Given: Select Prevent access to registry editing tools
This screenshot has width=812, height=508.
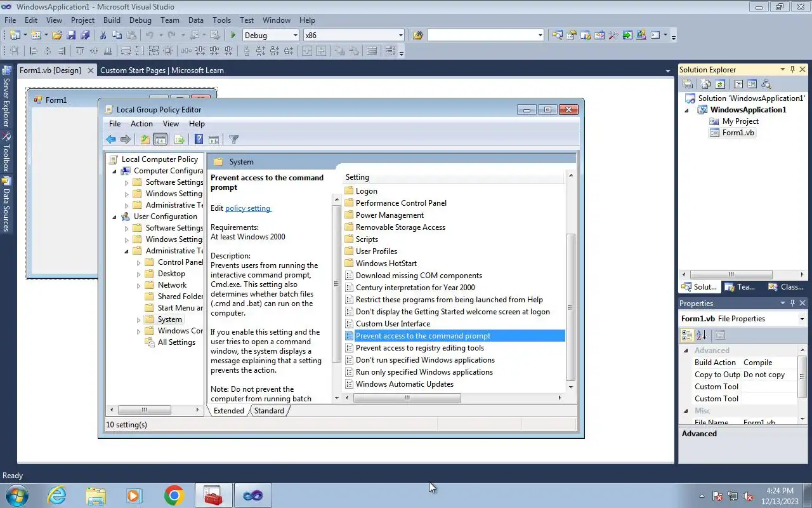Looking at the screenshot, I should click(x=420, y=348).
